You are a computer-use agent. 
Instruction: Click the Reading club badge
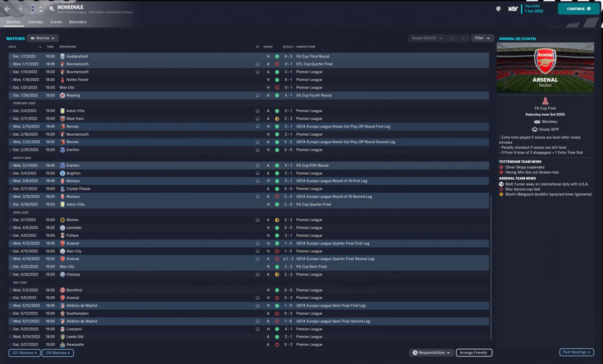[62, 95]
